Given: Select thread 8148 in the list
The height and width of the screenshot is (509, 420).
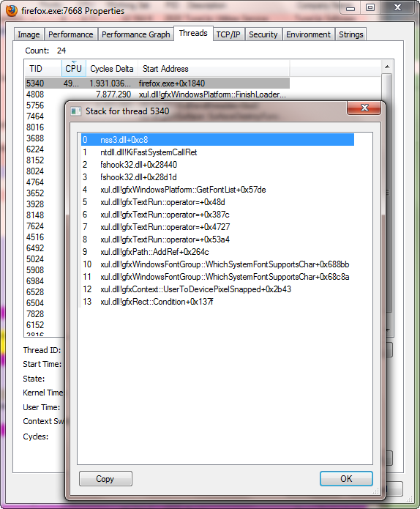Looking at the screenshot, I should pos(35,215).
